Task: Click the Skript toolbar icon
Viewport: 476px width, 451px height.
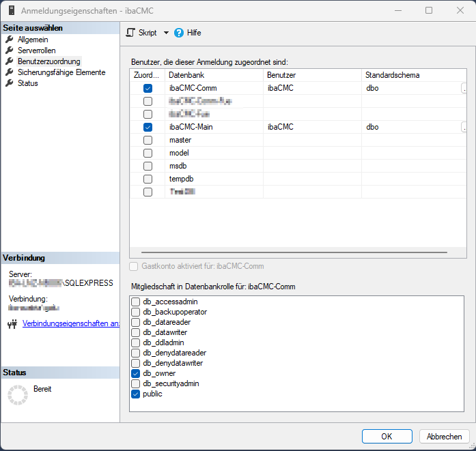Action: tap(131, 33)
